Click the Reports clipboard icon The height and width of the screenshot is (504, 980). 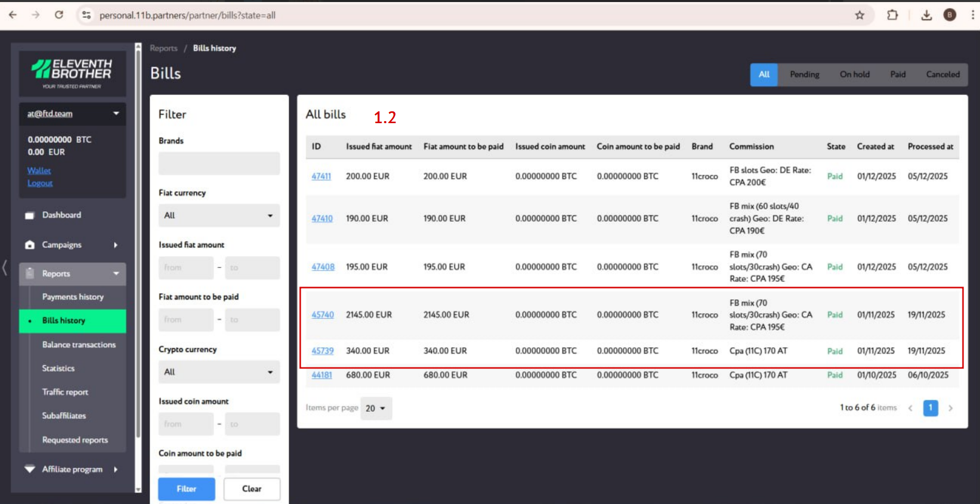point(30,274)
